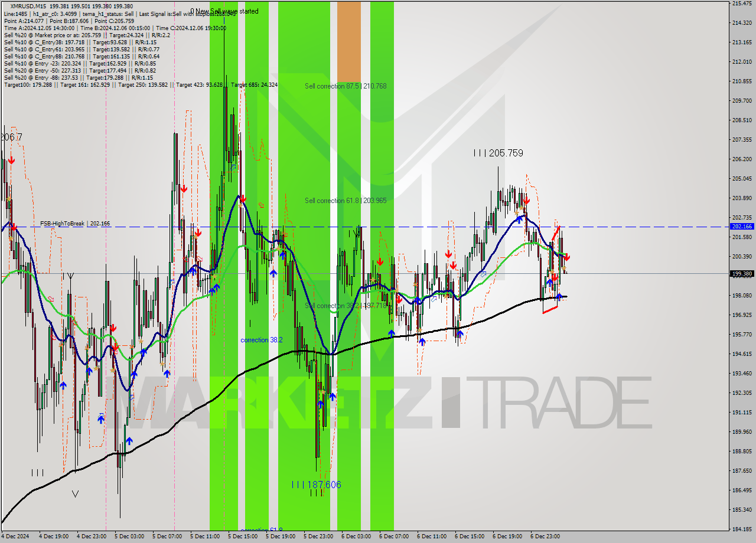The width and height of the screenshot is (756, 543).
Task: Click the orange rectangle atop the green band
Action: pyautogui.click(x=348, y=41)
